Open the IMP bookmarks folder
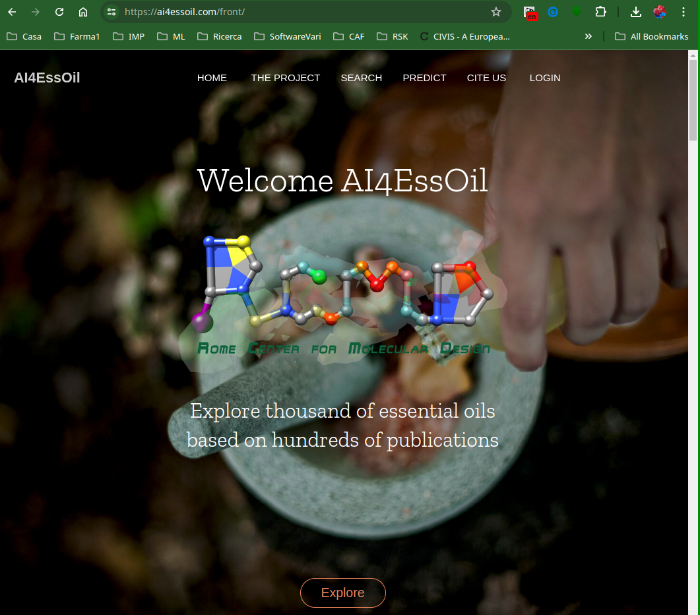The image size is (700, 615). click(129, 37)
